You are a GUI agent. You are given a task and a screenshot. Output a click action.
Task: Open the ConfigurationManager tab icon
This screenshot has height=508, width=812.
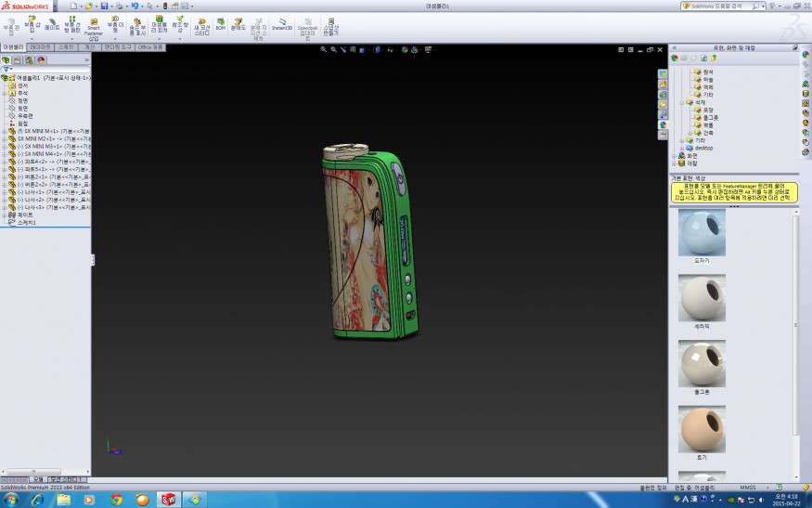click(x=29, y=60)
